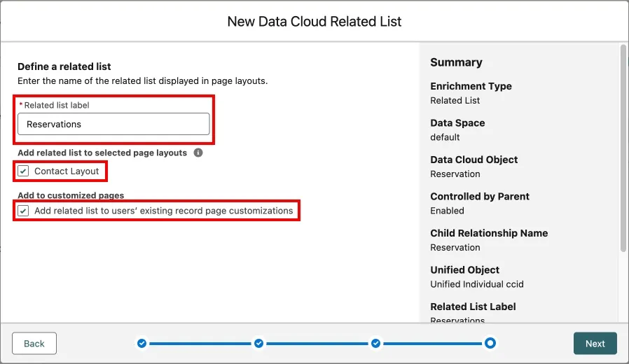
Task: Focus the Related list label input field
Action: 113,124
